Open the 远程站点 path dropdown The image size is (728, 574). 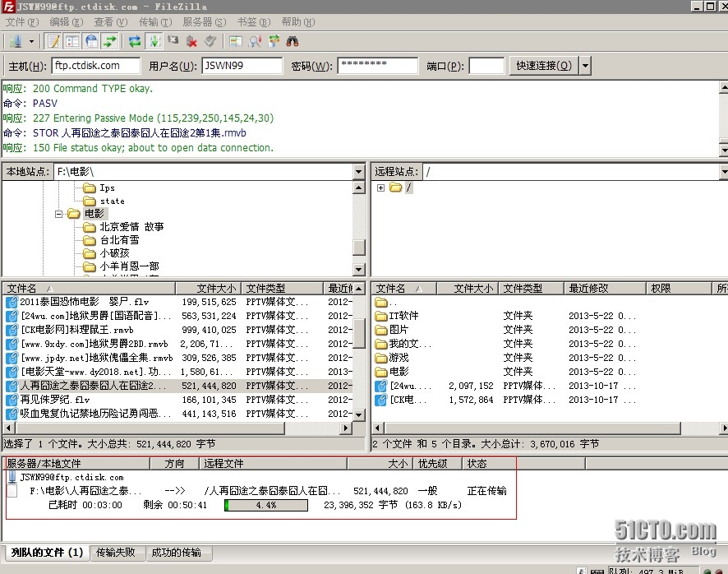(724, 172)
